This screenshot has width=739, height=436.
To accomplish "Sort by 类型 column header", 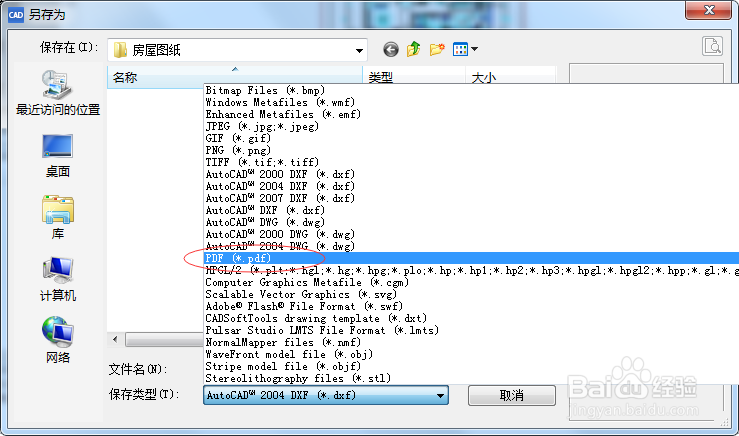I will pyautogui.click(x=414, y=76).
